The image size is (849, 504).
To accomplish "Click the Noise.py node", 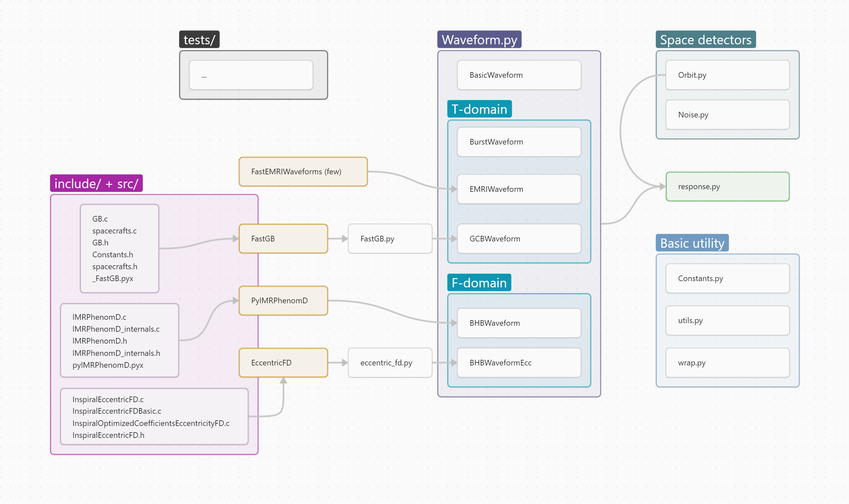I will coord(727,115).
